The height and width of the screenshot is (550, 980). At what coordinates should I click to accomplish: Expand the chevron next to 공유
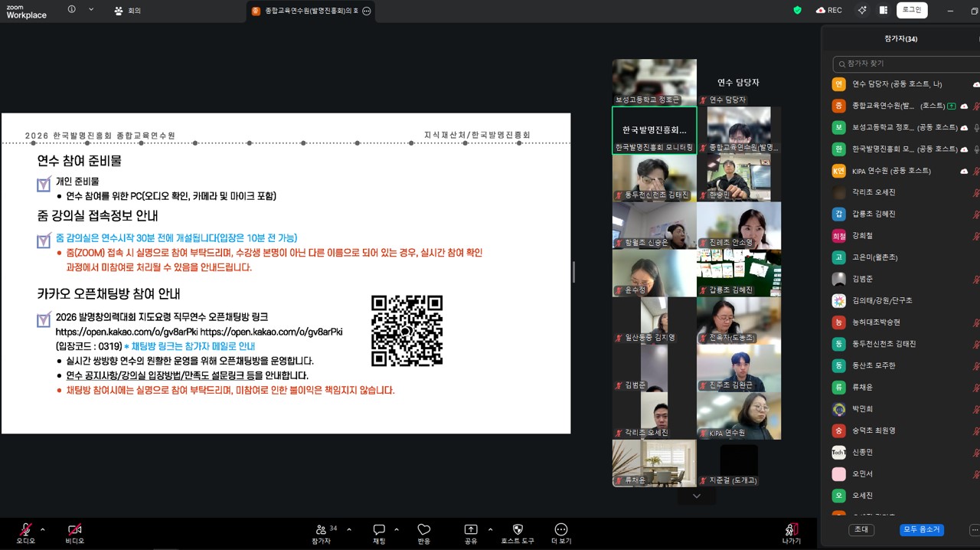490,529
